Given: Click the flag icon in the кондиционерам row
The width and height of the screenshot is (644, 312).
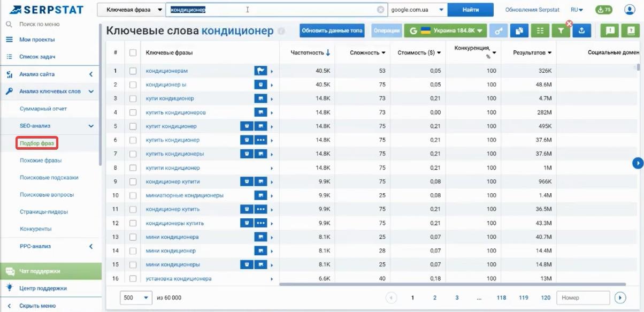Looking at the screenshot, I should pos(260,71).
